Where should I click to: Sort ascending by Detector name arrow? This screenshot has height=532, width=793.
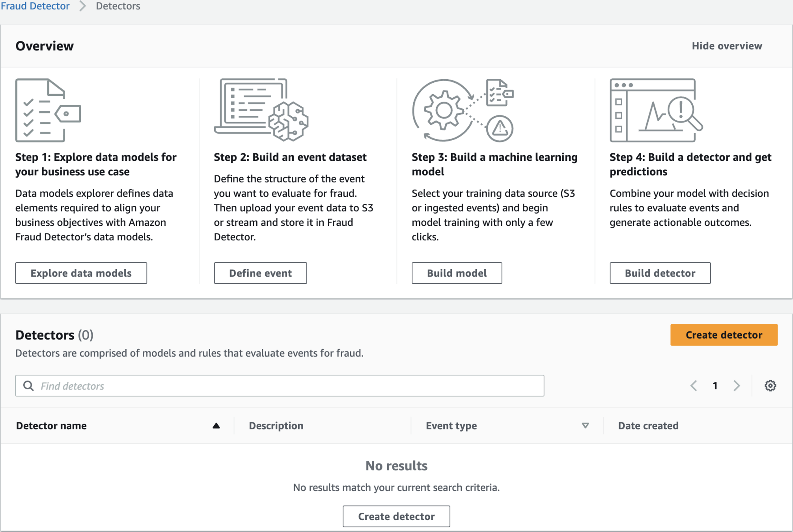click(216, 426)
